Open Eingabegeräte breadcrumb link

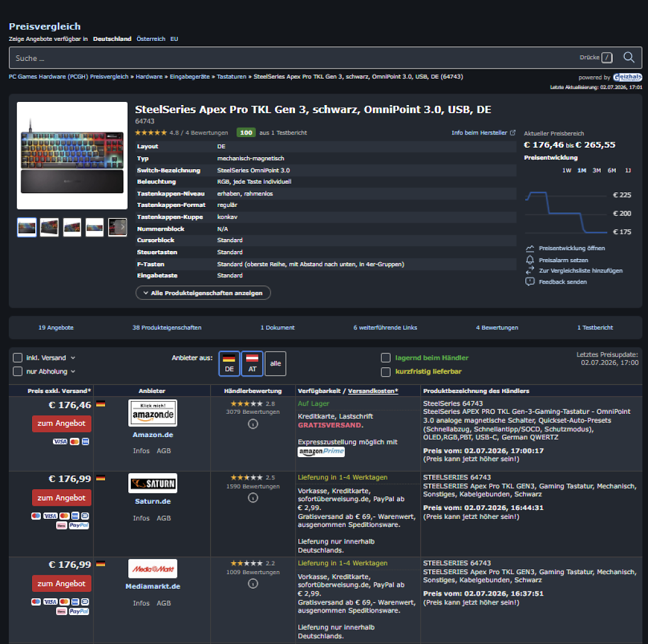190,77
